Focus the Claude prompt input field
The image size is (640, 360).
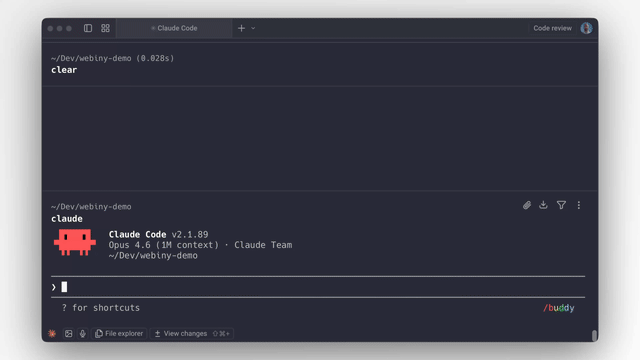[318, 287]
